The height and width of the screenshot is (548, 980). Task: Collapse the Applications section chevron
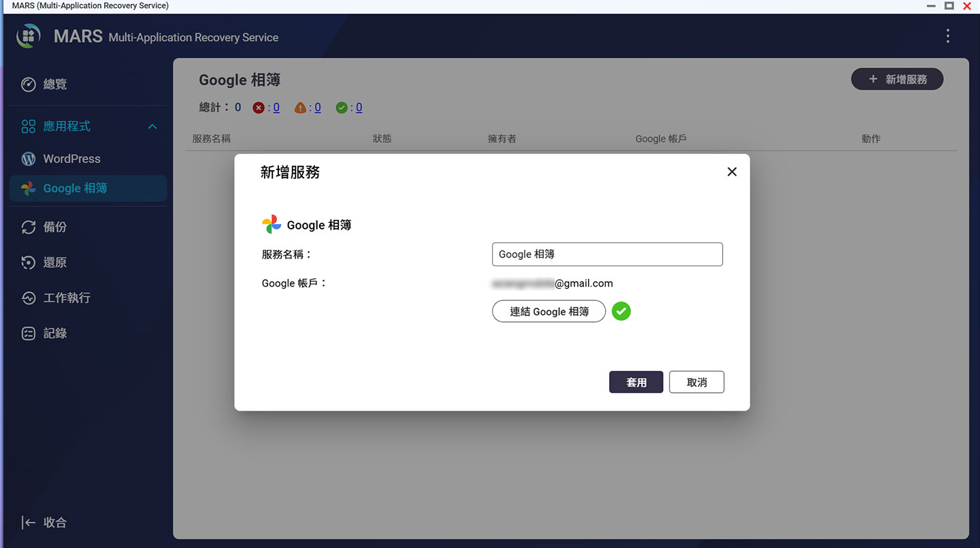152,127
